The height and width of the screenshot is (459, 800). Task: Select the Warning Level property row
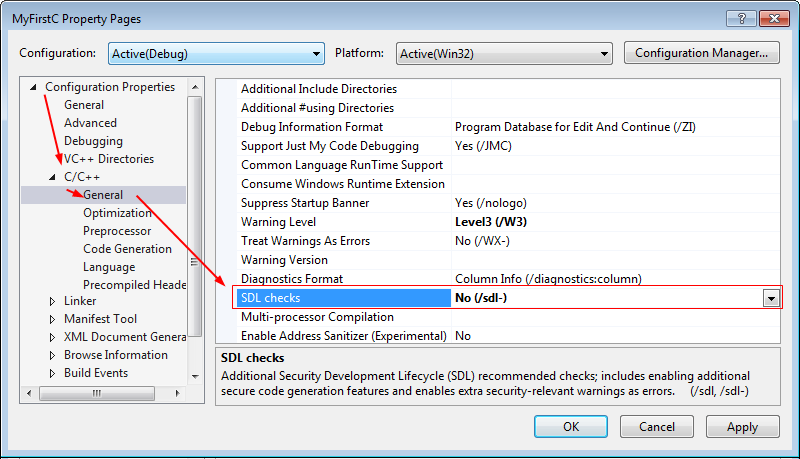[278, 222]
